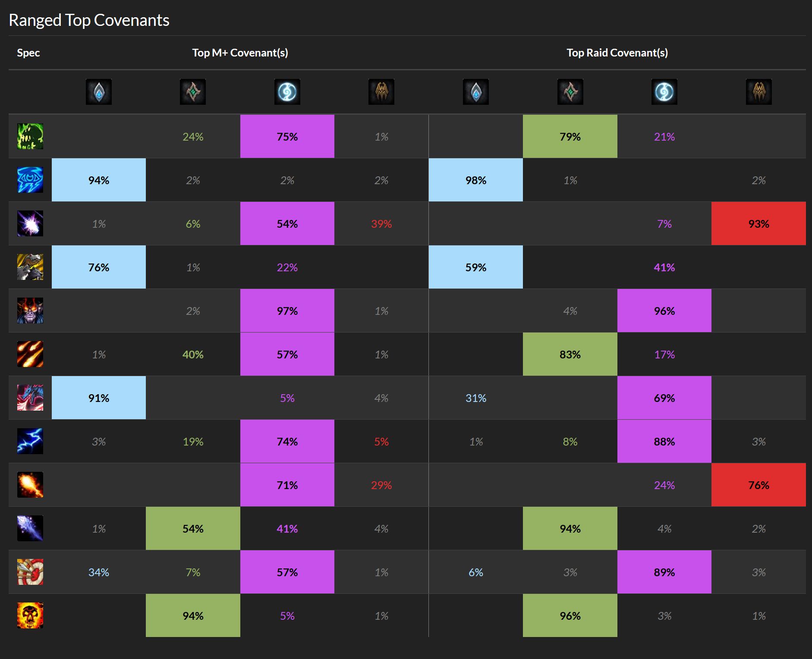Click the blue lightning spec icon
Screen dimensions: 812x659
(x=30, y=441)
